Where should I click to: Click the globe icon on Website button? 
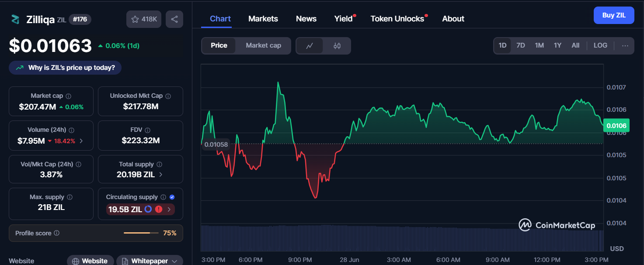pos(76,261)
